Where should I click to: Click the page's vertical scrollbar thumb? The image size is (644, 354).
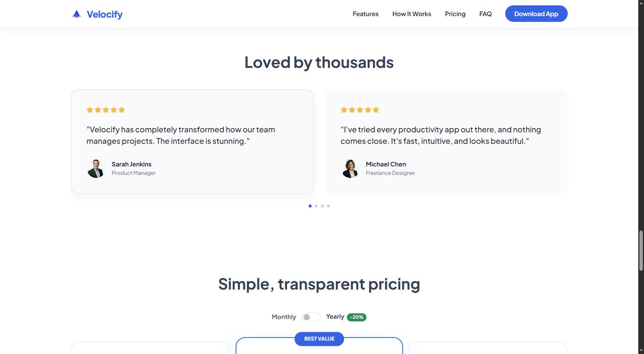tap(641, 251)
